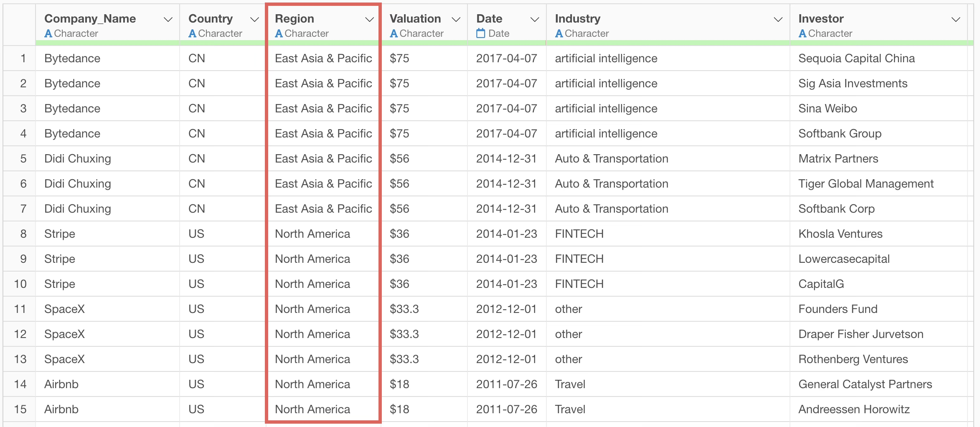This screenshot has width=980, height=427.
Task: Click the calendar icon under Date header
Action: [x=481, y=33]
